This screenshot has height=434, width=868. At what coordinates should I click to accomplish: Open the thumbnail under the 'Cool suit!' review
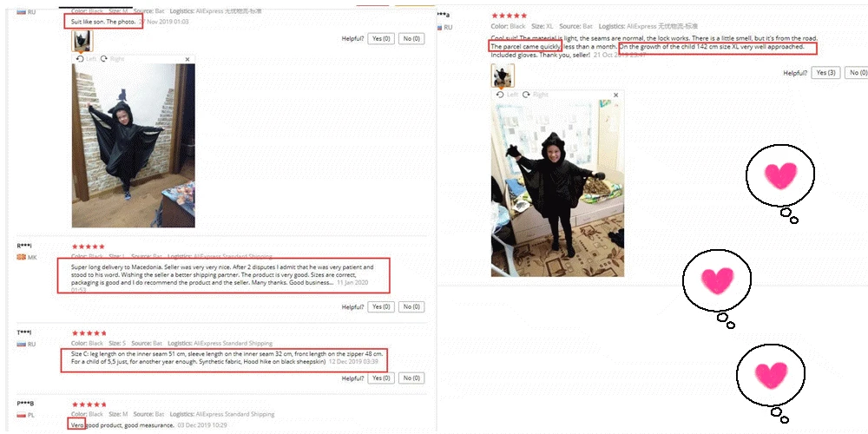[x=503, y=76]
